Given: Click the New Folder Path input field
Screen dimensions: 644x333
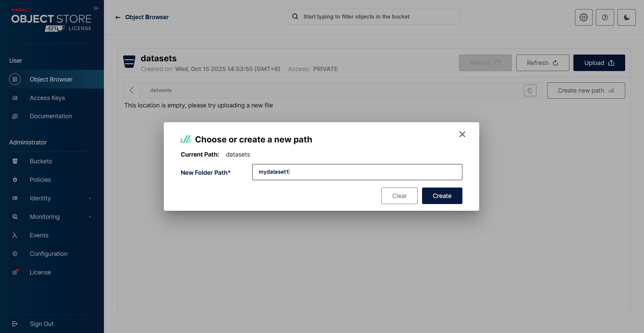Looking at the screenshot, I should (357, 172).
